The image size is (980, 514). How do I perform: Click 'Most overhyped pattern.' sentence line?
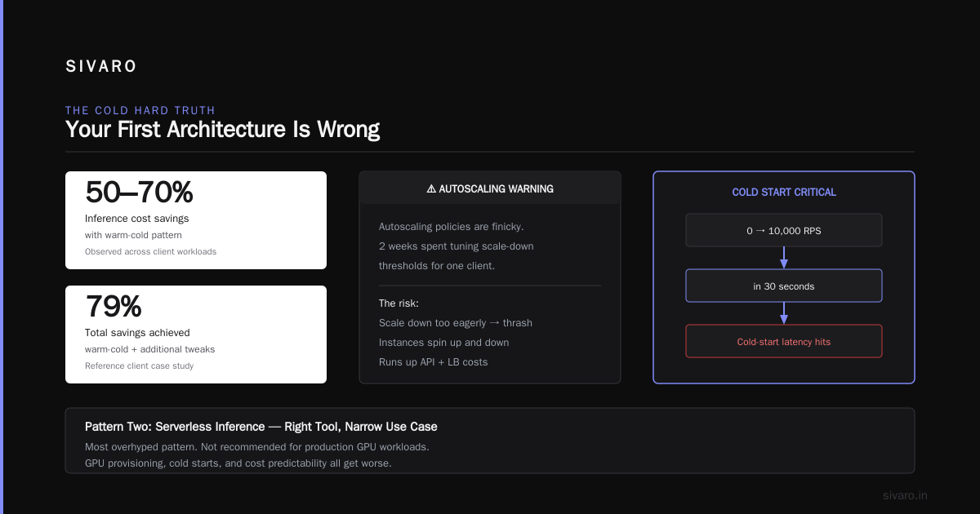(257, 447)
